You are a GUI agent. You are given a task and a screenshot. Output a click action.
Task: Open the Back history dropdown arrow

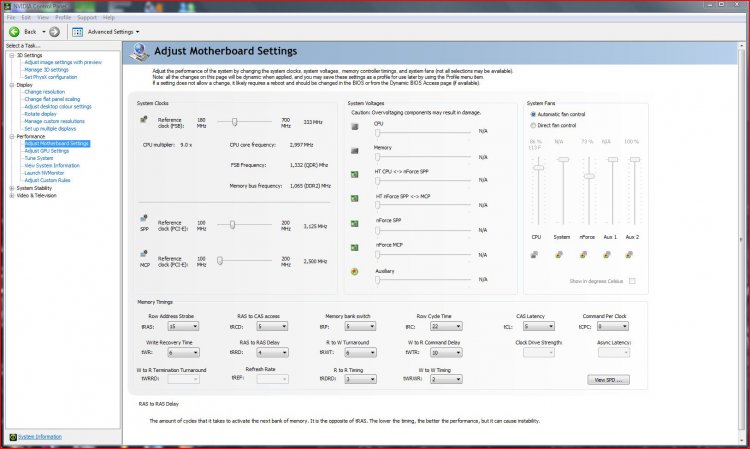pos(44,32)
